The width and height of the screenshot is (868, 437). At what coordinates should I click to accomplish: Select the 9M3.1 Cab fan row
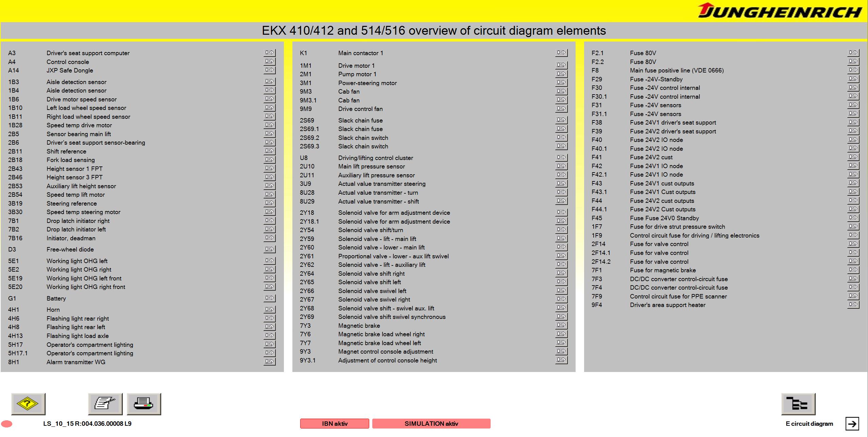tap(433, 100)
